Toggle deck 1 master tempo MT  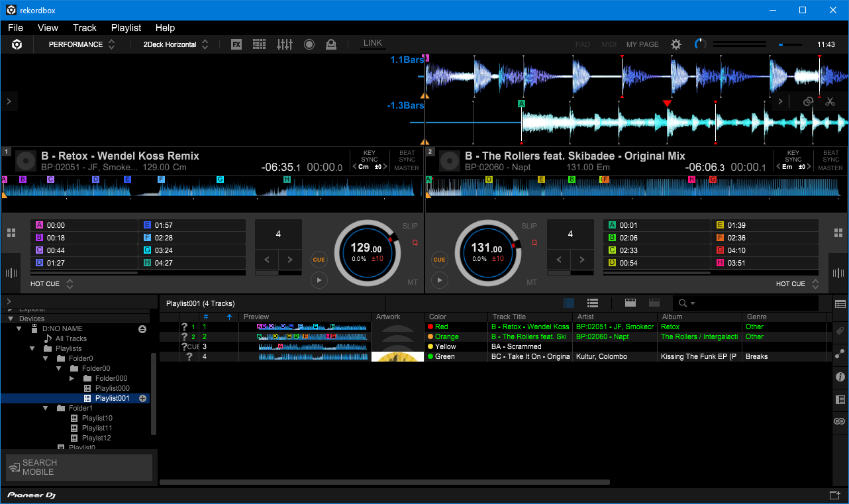click(x=413, y=283)
